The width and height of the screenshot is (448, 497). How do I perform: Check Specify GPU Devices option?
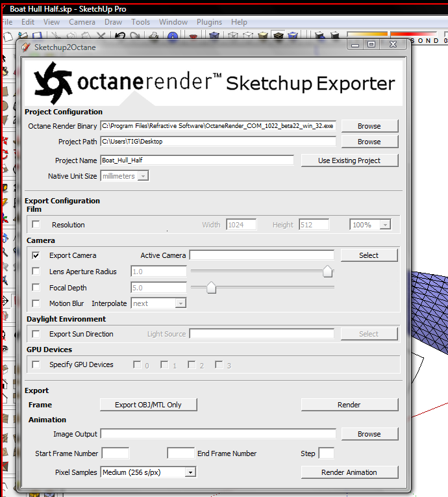pos(36,364)
